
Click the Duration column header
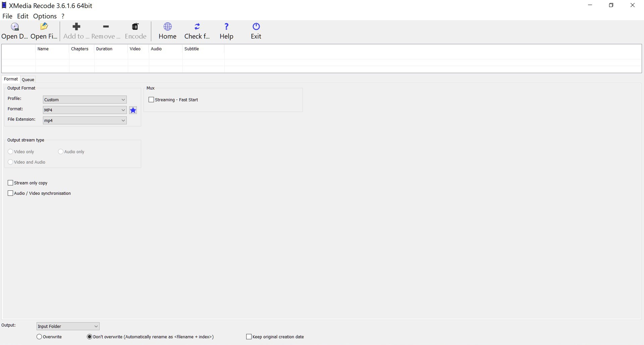coord(111,49)
